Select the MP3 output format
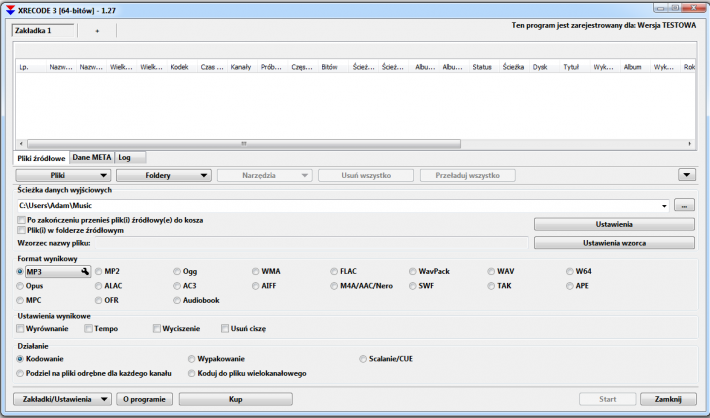The width and height of the screenshot is (710, 418). coord(20,272)
